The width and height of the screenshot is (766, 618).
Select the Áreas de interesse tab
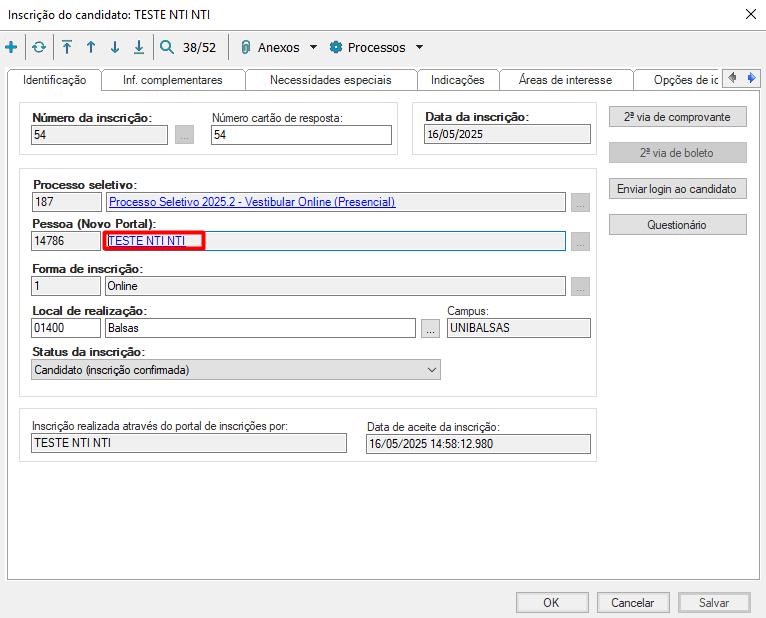(565, 80)
